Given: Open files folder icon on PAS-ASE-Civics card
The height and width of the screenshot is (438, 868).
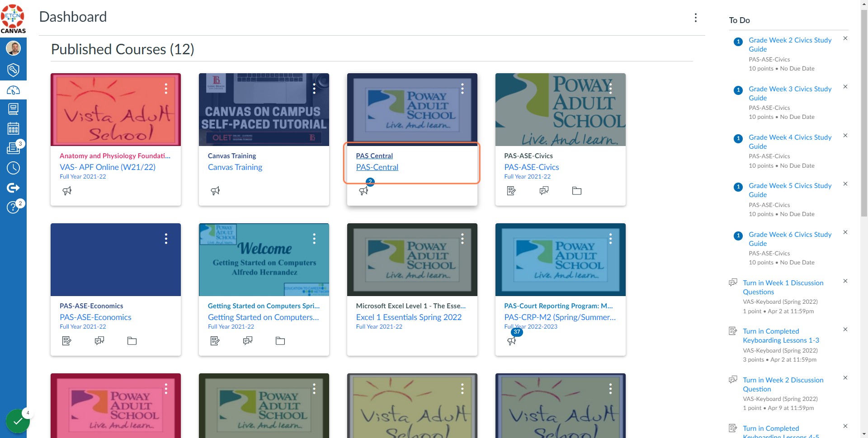Looking at the screenshot, I should (x=577, y=191).
